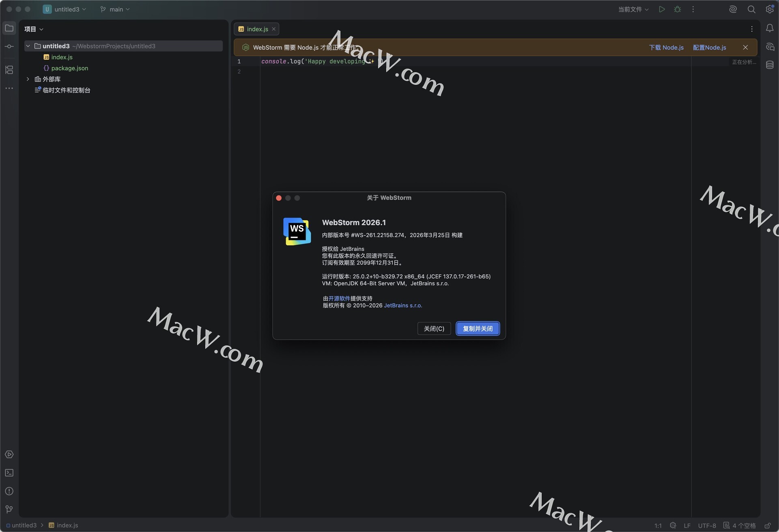Open the Terminal tool window

coord(9,473)
